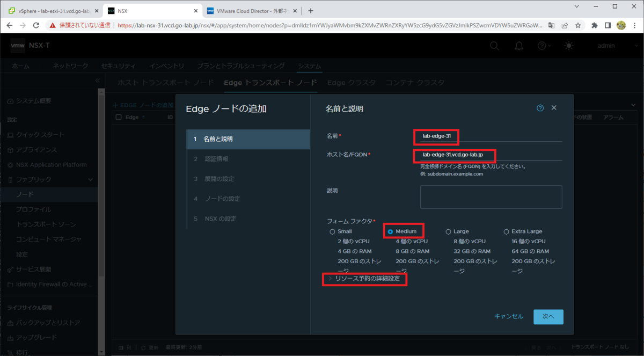Click the 次へ button
Viewport: 644px width, 356px height.
(548, 317)
